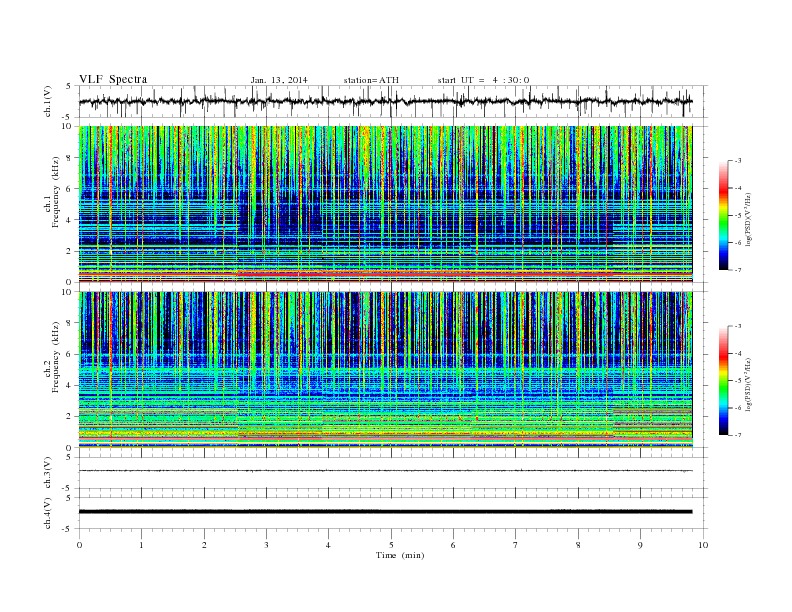Click the '-7' tick on ch.2 colorbar

(x=737, y=435)
